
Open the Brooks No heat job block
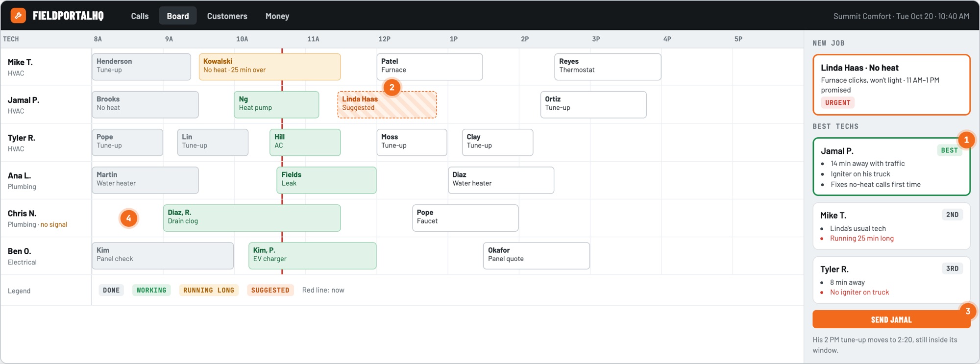tap(145, 104)
